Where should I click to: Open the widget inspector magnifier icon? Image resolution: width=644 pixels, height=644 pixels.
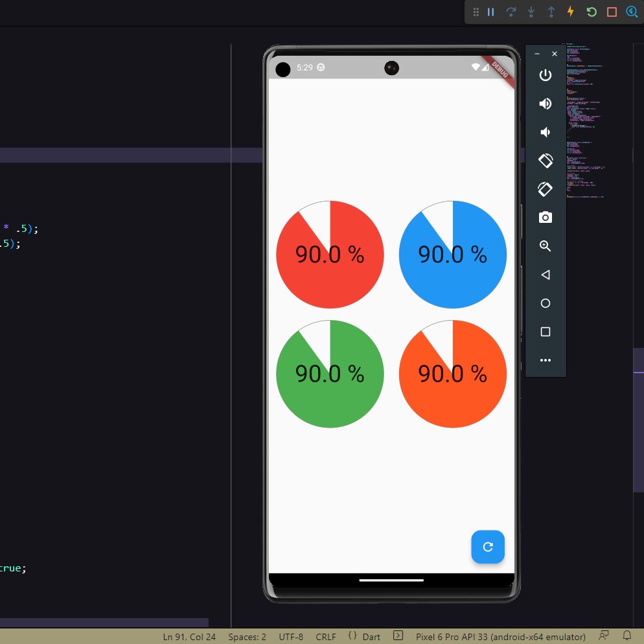pos(632,12)
